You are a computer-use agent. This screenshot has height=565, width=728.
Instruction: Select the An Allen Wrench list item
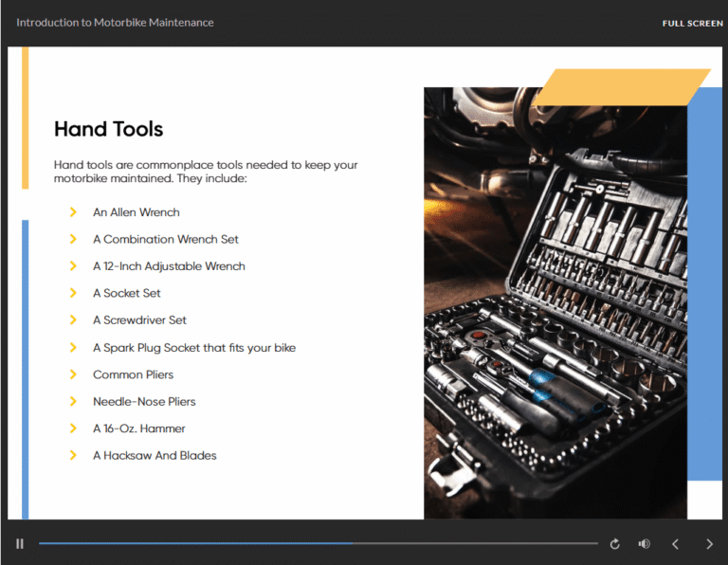136,212
